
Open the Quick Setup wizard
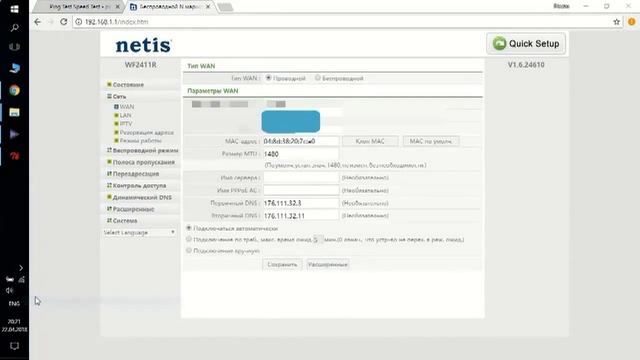(526, 43)
